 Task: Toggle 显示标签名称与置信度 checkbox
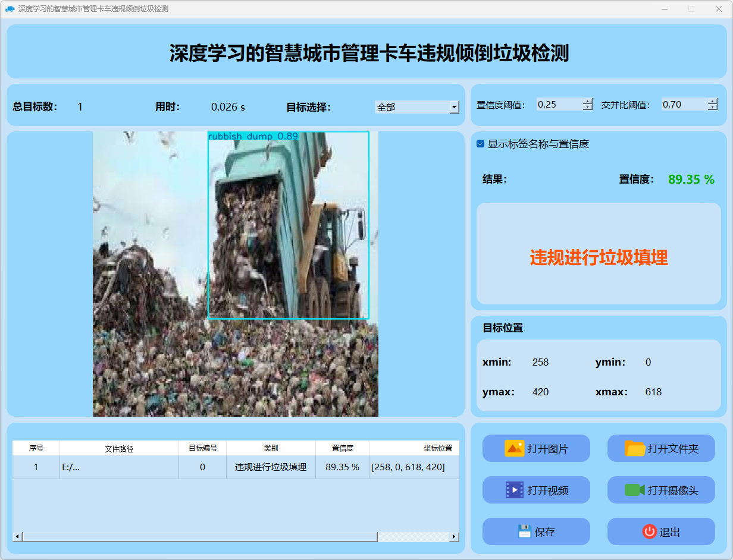481,144
